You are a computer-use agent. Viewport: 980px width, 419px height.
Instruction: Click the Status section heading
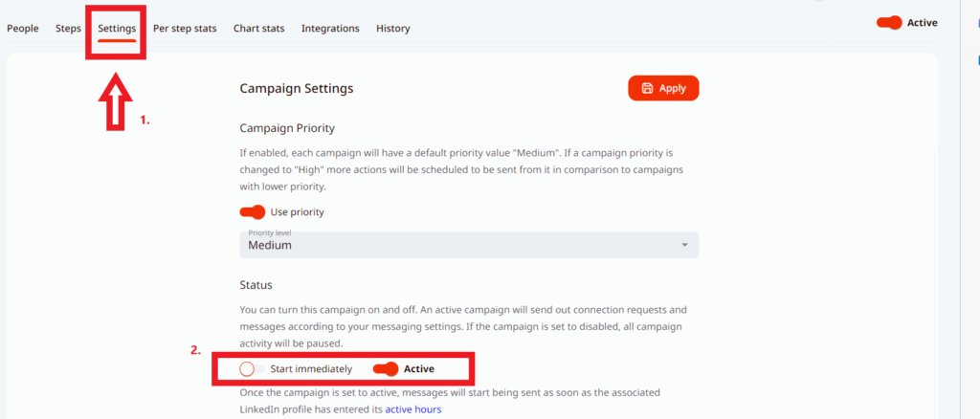point(256,285)
